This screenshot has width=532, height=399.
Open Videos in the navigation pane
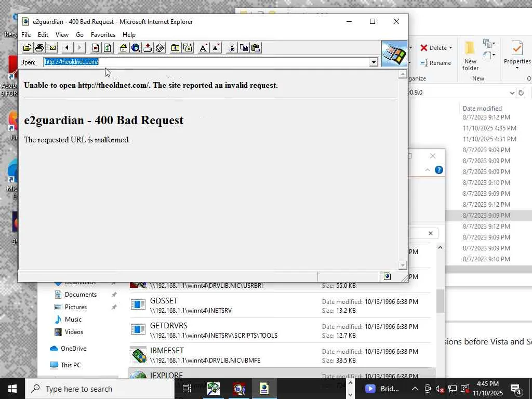74,332
